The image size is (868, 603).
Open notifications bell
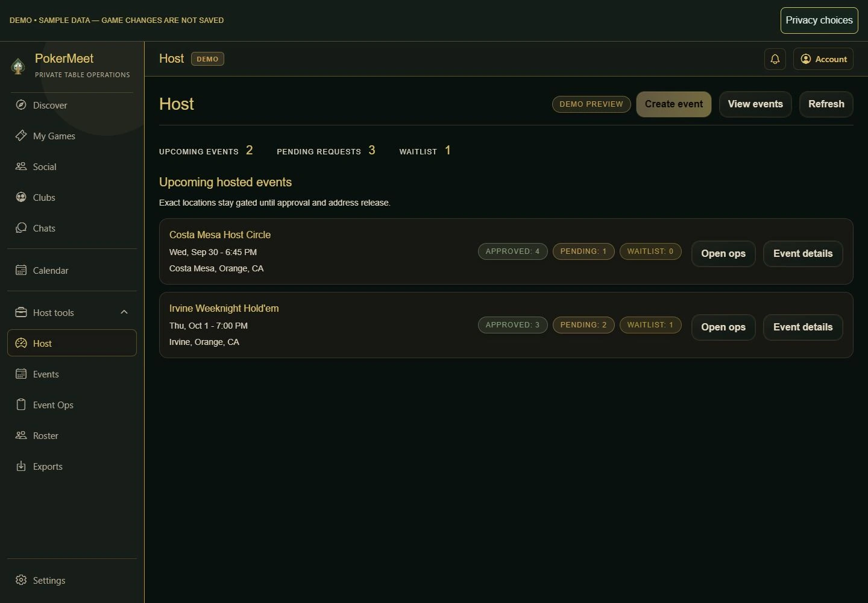[x=775, y=59]
